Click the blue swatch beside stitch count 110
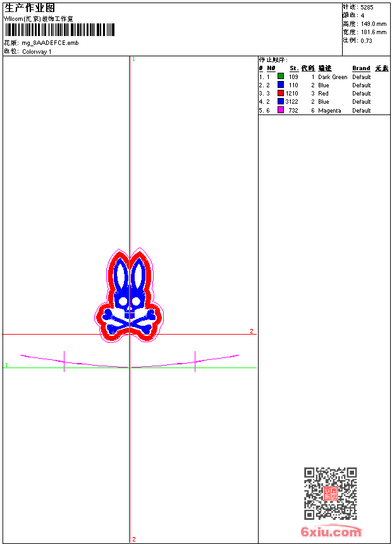This screenshot has width=392, height=544. pyautogui.click(x=281, y=85)
